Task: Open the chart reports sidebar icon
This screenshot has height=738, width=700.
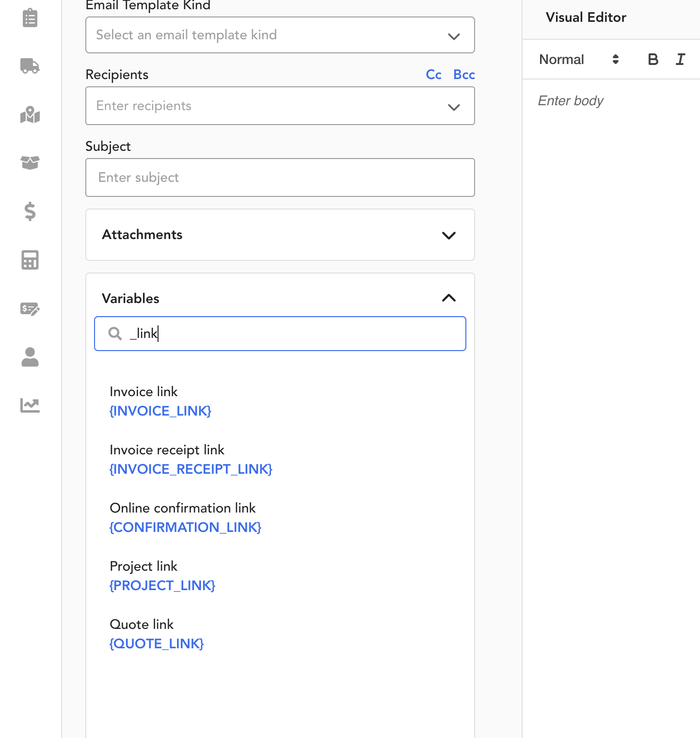Action: point(30,405)
